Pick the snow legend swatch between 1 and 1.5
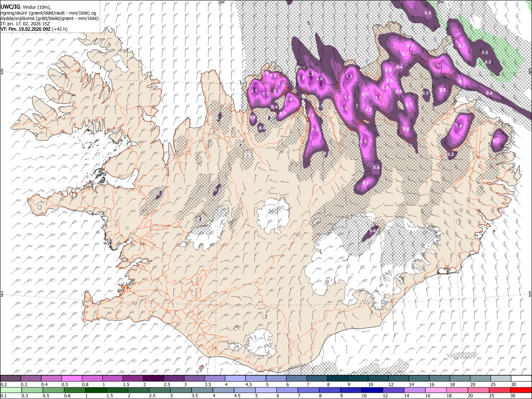 tap(113, 378)
